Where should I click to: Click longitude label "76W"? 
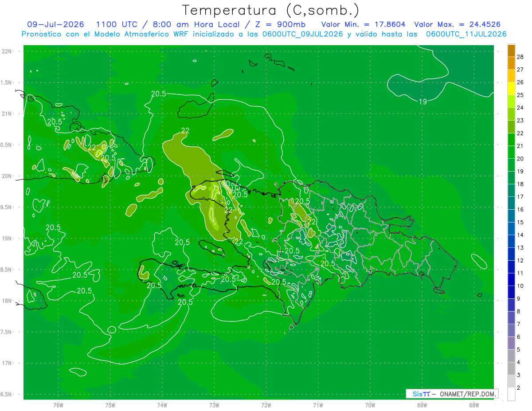coord(58,405)
